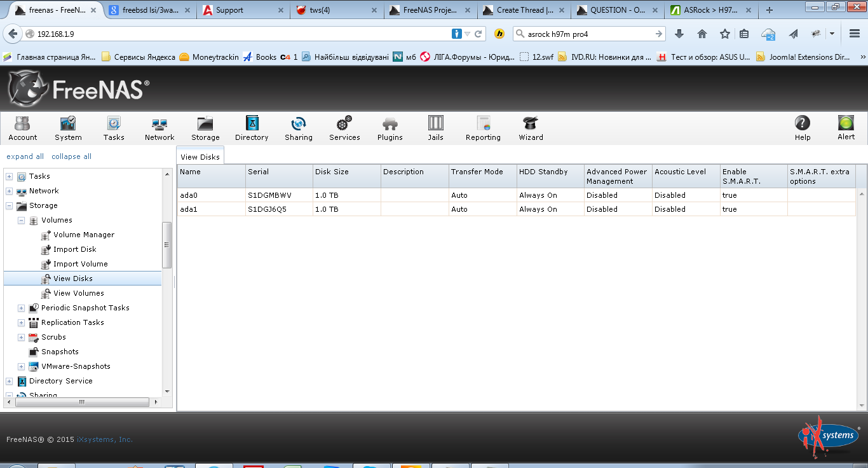This screenshot has width=868, height=468.
Task: Open a new browser tab
Action: (770, 10)
